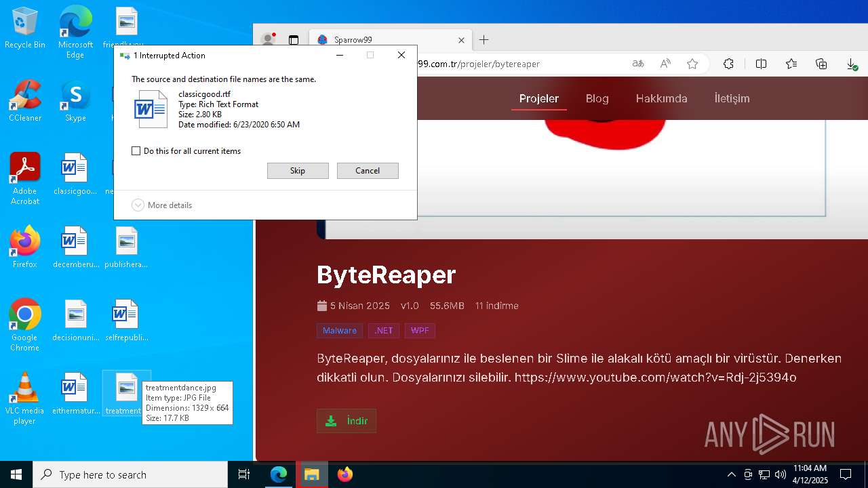Select the treatmentdance.jpg desktop file

click(x=126, y=394)
